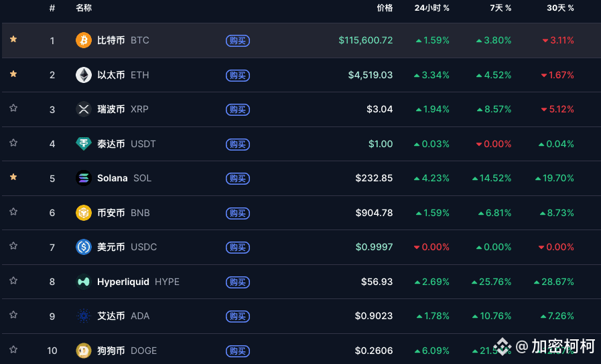Click the Bitcoin coin logo icon
The image size is (601, 364).
pyautogui.click(x=83, y=40)
